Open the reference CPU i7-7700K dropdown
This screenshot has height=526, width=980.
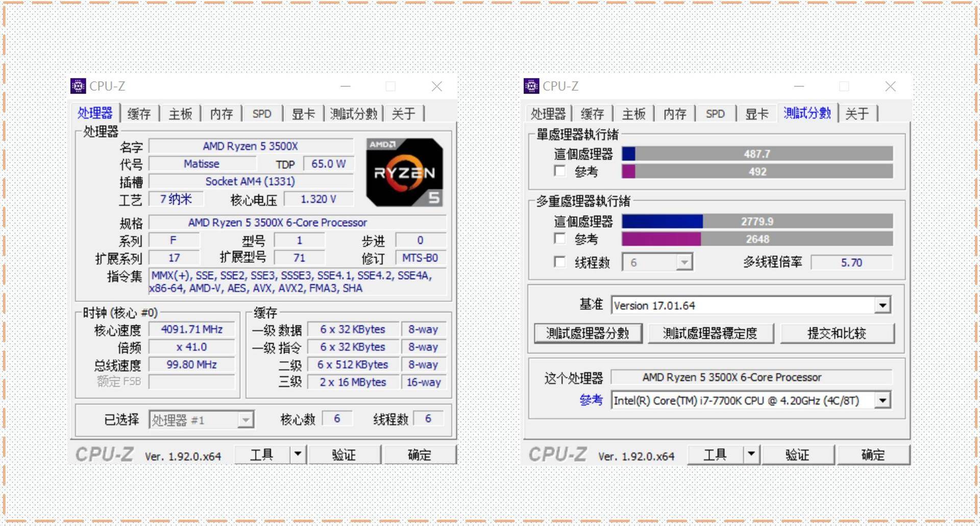883,400
